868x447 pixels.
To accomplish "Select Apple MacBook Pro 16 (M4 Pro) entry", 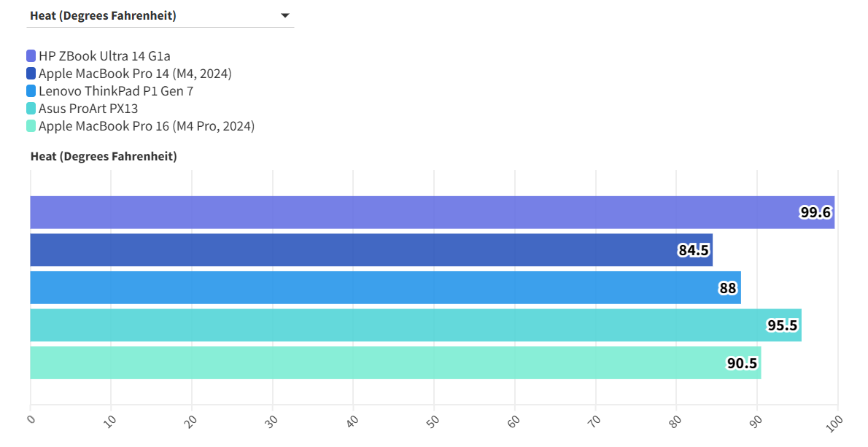I will coord(147,126).
